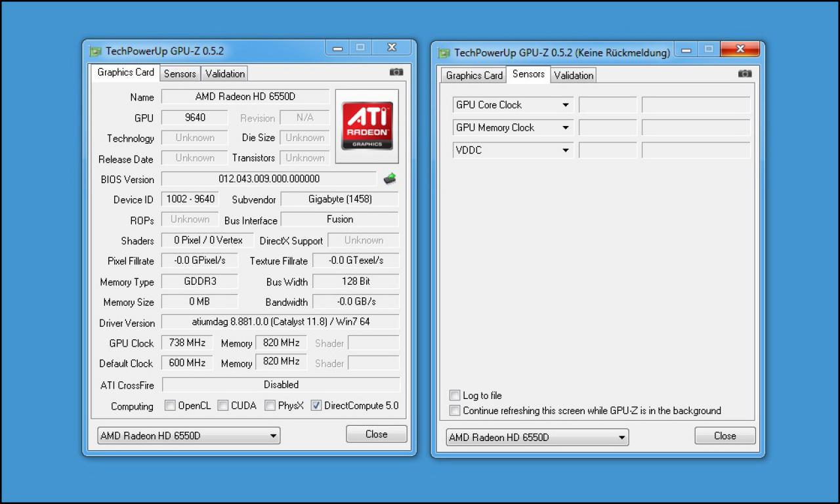Screen dimensions: 840x504
Task: Click the GPU-Z title bar icon in left window
Action: point(96,51)
